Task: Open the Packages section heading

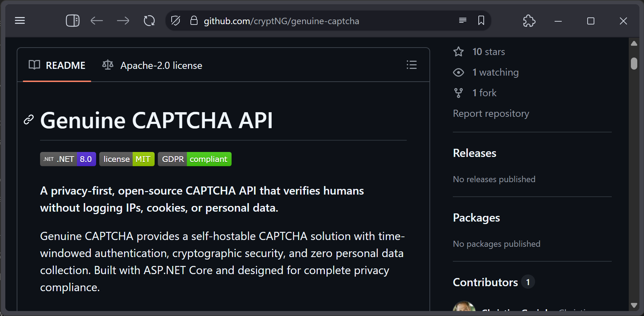Action: 476,218
